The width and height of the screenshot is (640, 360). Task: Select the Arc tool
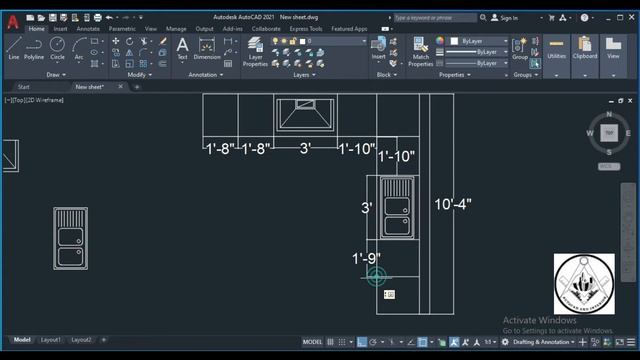79,48
